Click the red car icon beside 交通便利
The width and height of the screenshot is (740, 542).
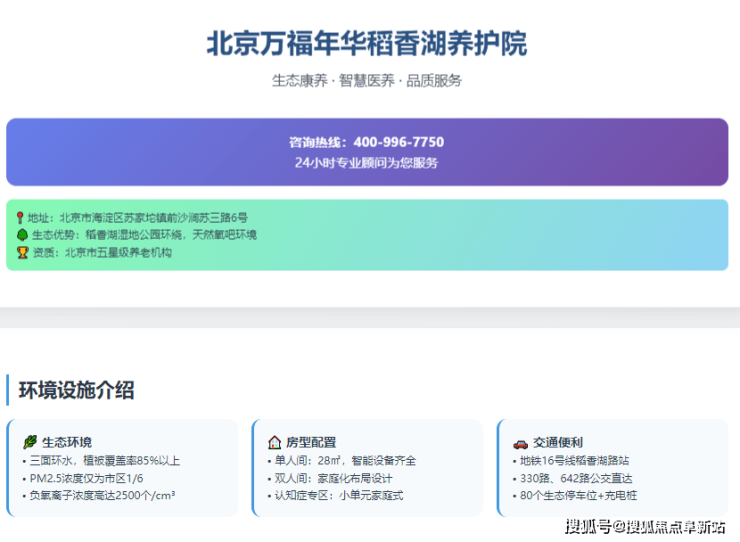520,442
